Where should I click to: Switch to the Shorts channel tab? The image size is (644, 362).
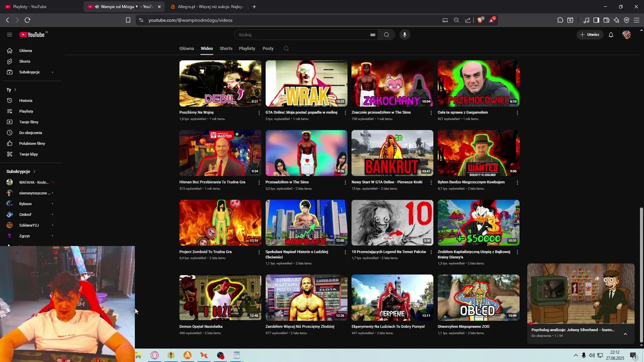click(226, 49)
